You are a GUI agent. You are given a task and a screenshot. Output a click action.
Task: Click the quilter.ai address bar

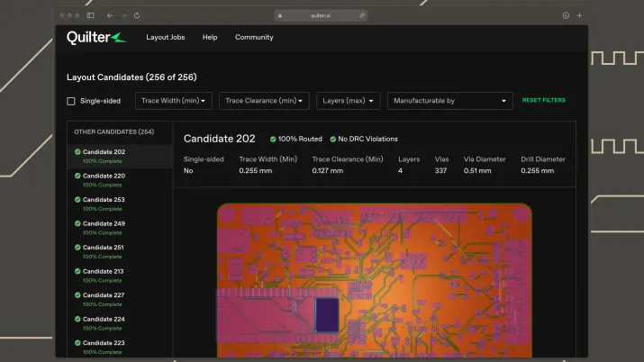coord(321,15)
